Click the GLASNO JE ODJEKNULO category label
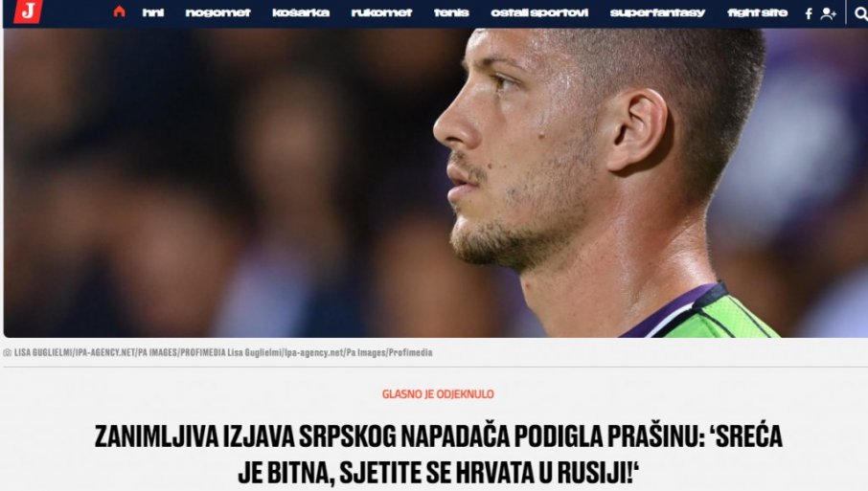This screenshot has width=868, height=491. [x=438, y=394]
